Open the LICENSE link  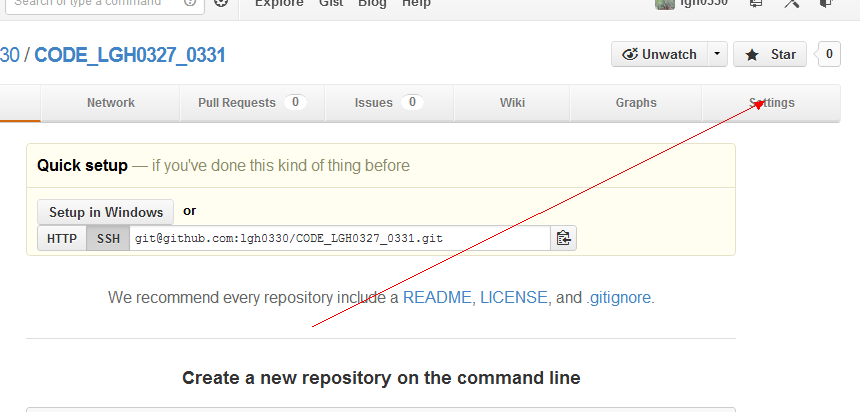[x=514, y=298]
